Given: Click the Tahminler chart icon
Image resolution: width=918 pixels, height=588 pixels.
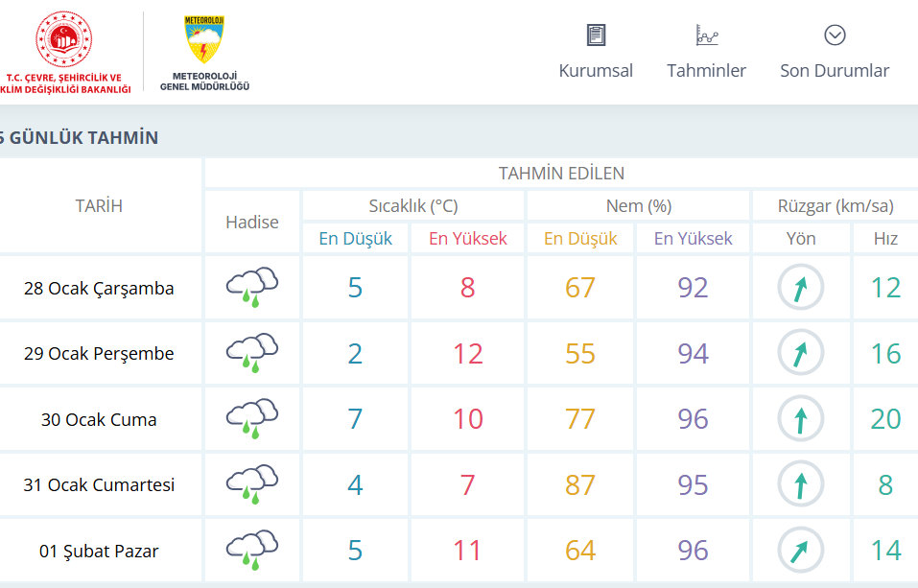Looking at the screenshot, I should pyautogui.click(x=707, y=35).
